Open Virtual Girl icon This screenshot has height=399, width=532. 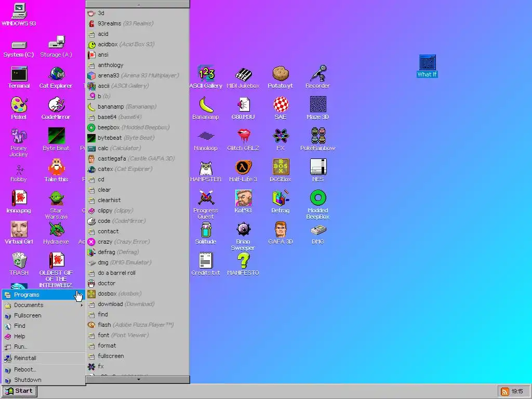[19, 233]
